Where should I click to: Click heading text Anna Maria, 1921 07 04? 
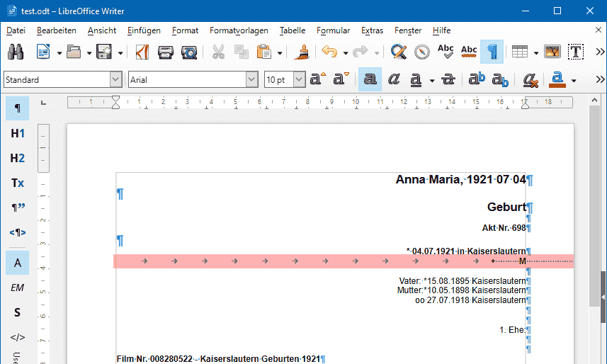click(x=460, y=180)
